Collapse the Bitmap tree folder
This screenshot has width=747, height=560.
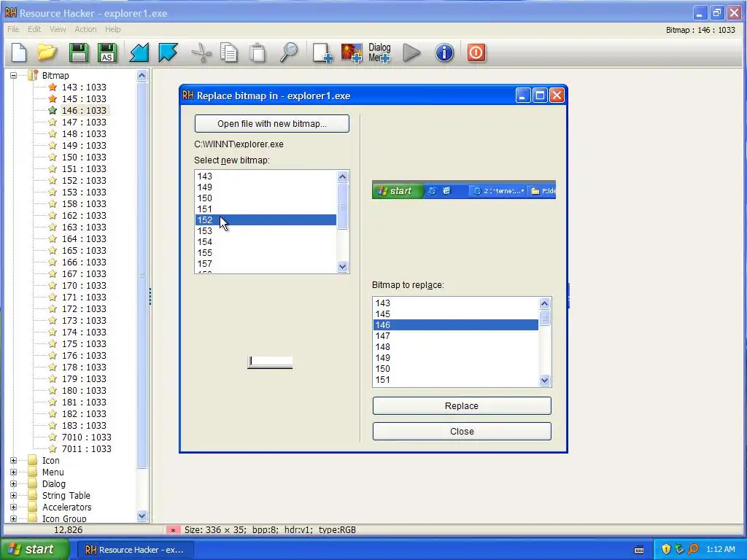[x=13, y=75]
